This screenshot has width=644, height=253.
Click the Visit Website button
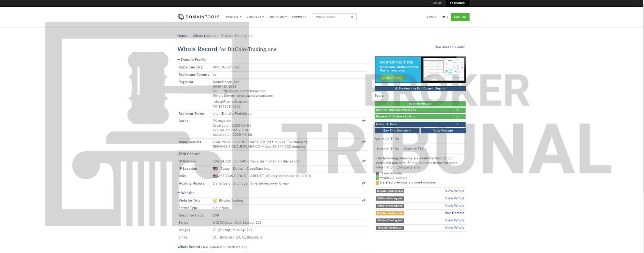443,131
